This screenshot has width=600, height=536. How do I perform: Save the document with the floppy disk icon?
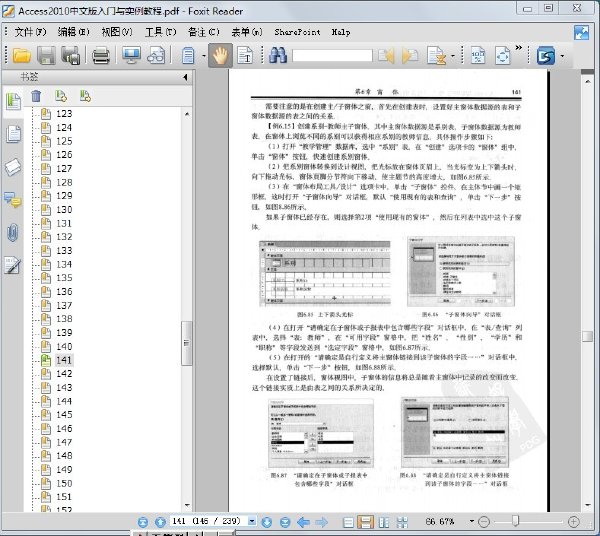click(46, 56)
